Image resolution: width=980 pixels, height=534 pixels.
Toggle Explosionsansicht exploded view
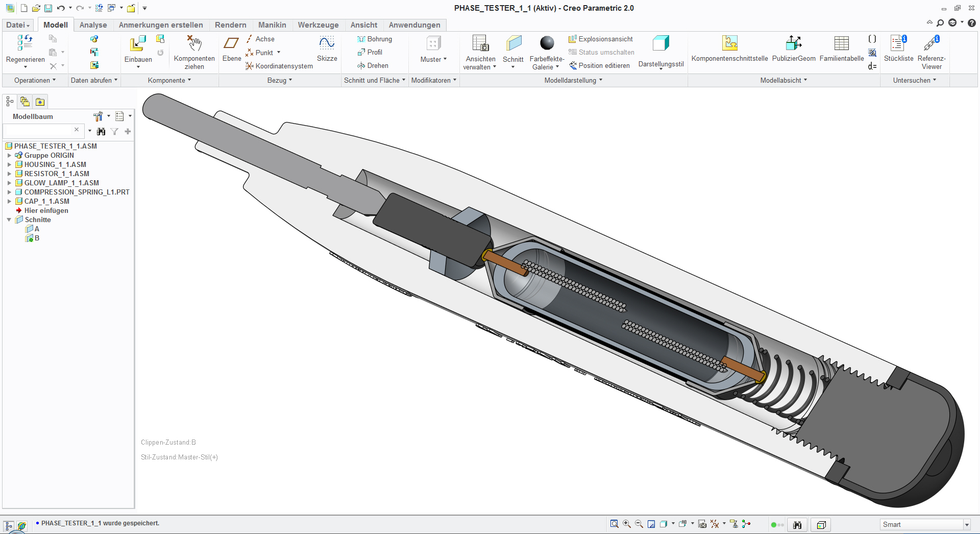click(601, 39)
